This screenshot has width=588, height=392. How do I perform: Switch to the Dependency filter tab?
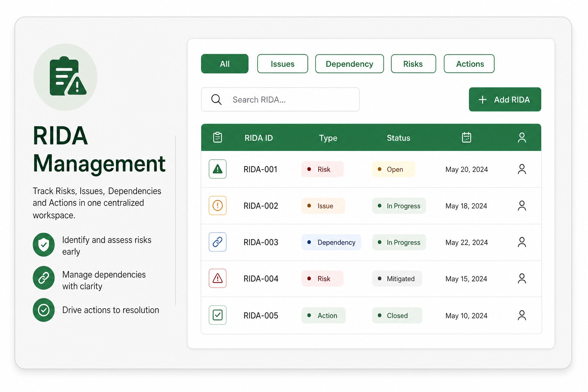350,64
